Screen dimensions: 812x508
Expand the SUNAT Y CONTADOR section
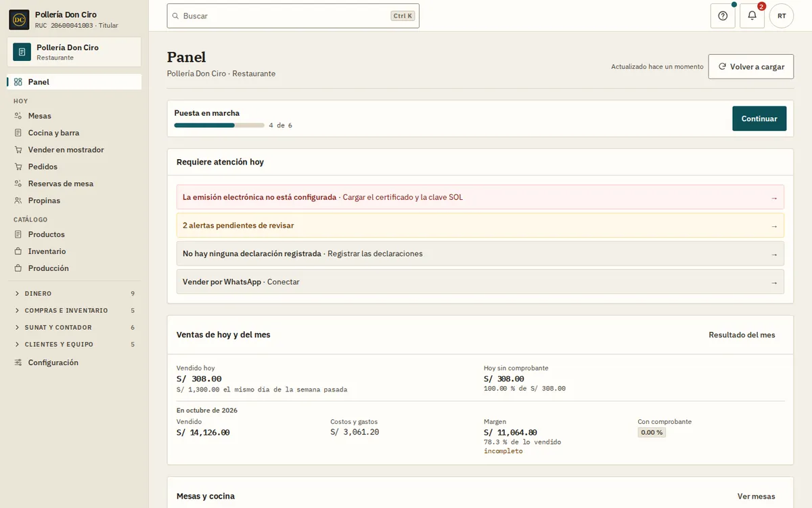click(74, 327)
